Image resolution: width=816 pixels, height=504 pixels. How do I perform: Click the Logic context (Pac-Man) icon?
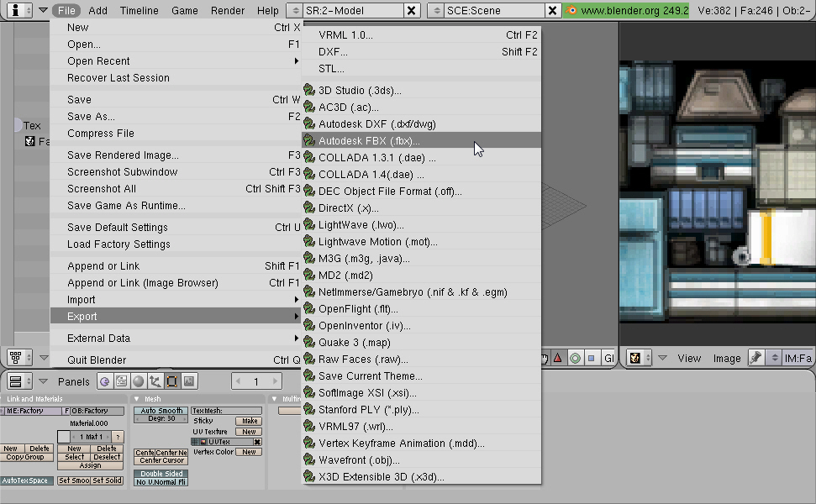click(x=104, y=381)
